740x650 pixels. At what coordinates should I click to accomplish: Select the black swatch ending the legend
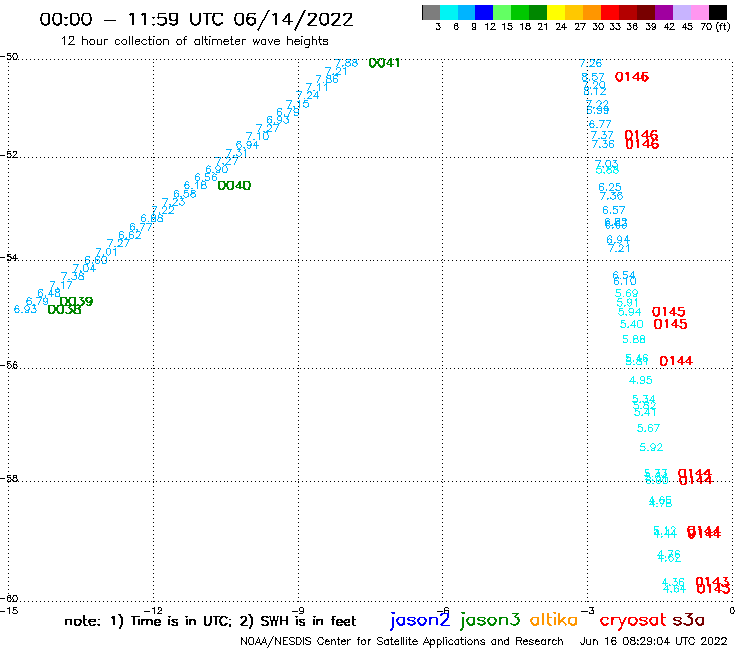point(717,12)
